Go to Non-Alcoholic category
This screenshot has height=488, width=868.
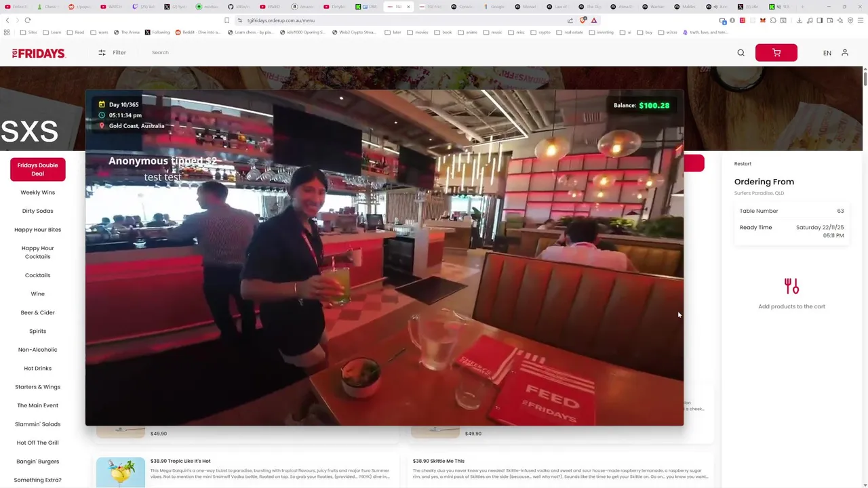[x=38, y=350]
